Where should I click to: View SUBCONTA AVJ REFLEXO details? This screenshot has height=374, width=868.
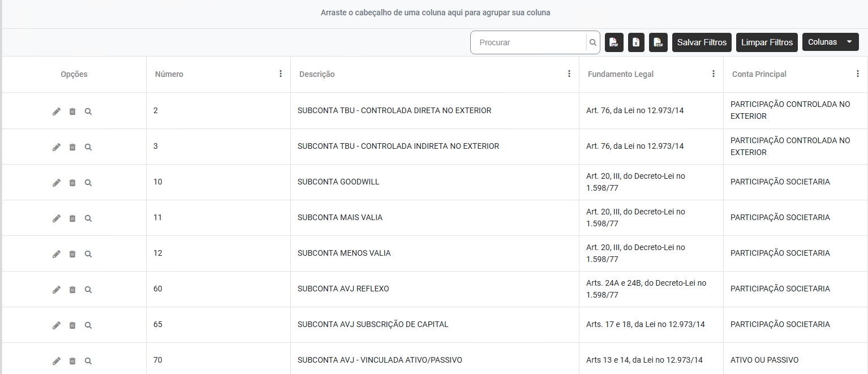[x=88, y=290]
